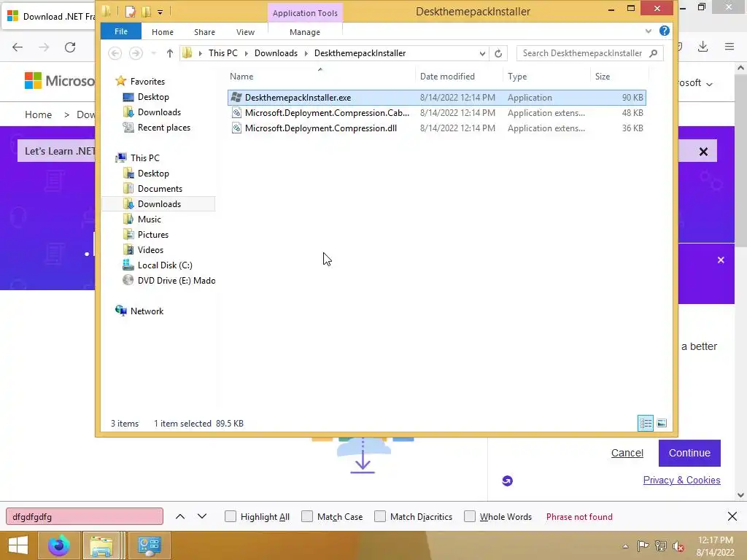This screenshot has width=747, height=560.
Task: Click Action Center flag tray icon
Action: pos(643,545)
